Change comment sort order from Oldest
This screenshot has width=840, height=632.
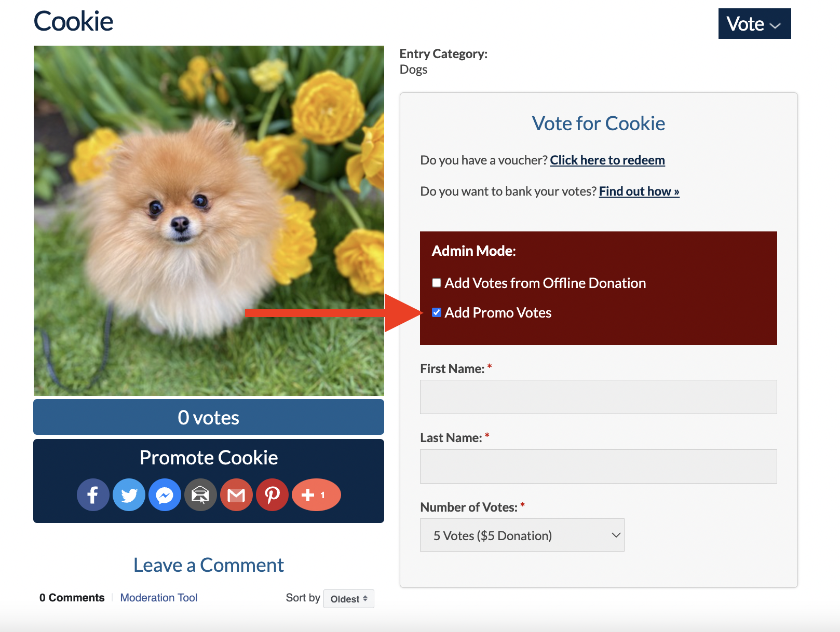[x=348, y=599]
